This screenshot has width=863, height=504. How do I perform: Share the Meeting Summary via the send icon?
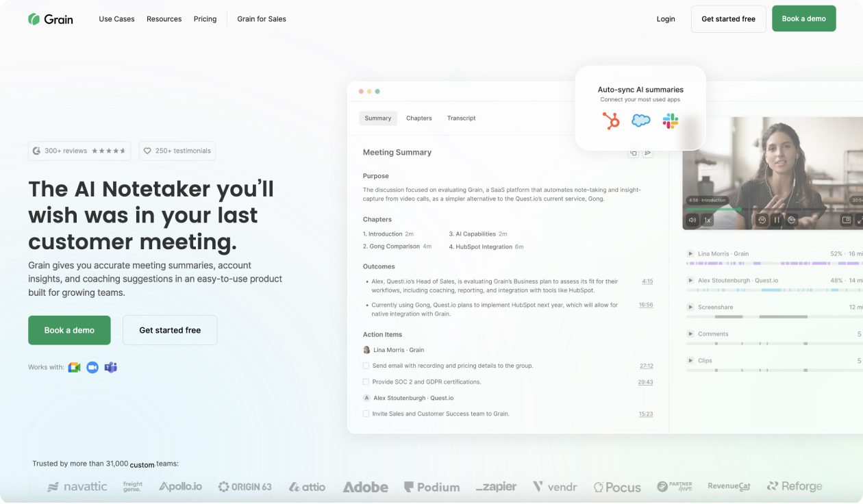pos(647,152)
